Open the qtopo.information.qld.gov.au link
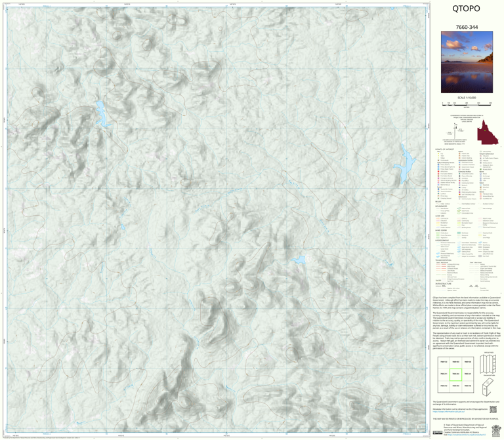The image size is (504, 440). 448,411
